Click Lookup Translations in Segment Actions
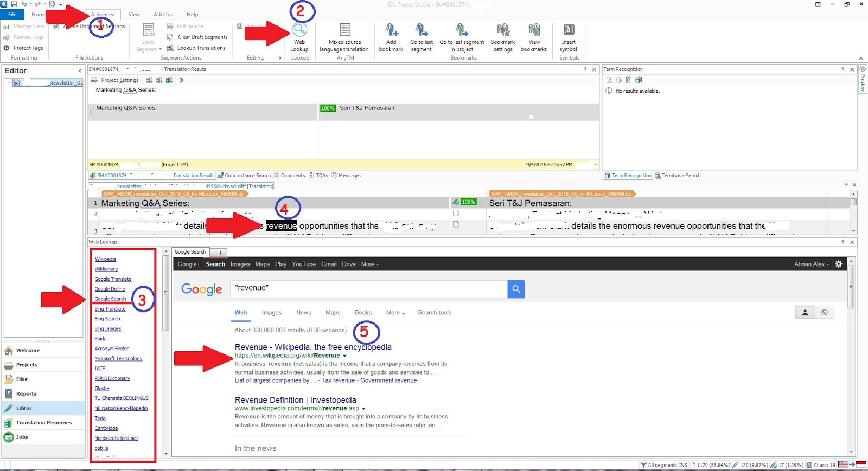The image size is (868, 471). point(196,48)
